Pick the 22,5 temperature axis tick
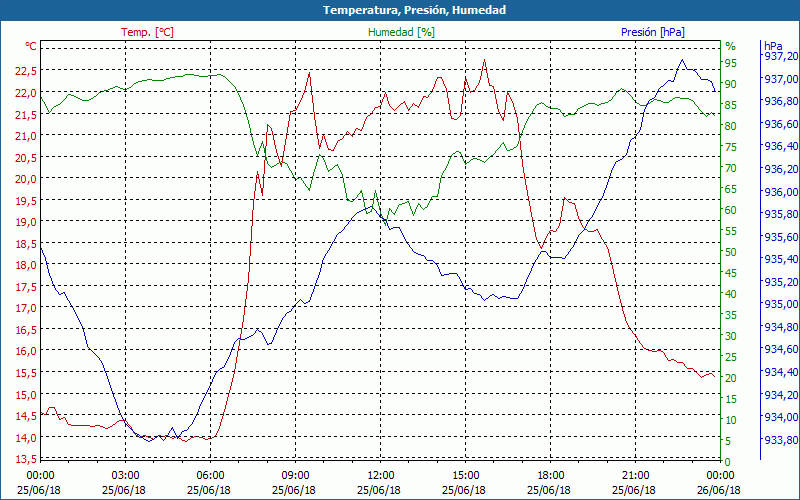Image resolution: width=800 pixels, height=500 pixels. (26, 71)
